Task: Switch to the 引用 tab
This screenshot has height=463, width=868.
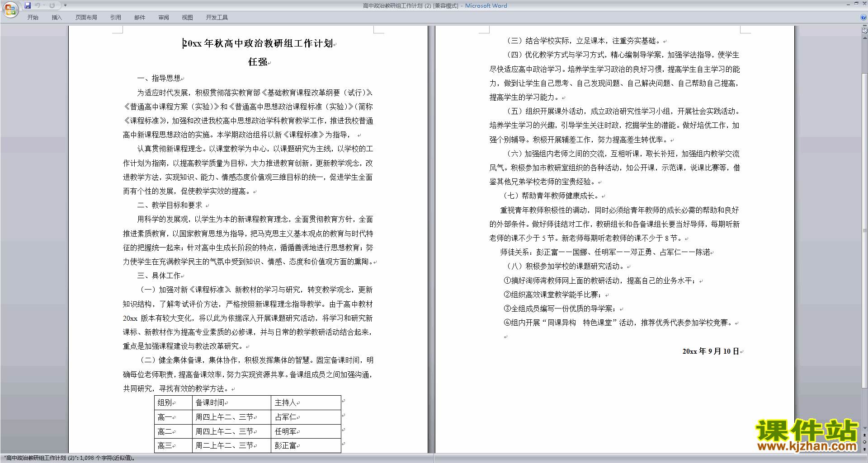Action: point(116,17)
